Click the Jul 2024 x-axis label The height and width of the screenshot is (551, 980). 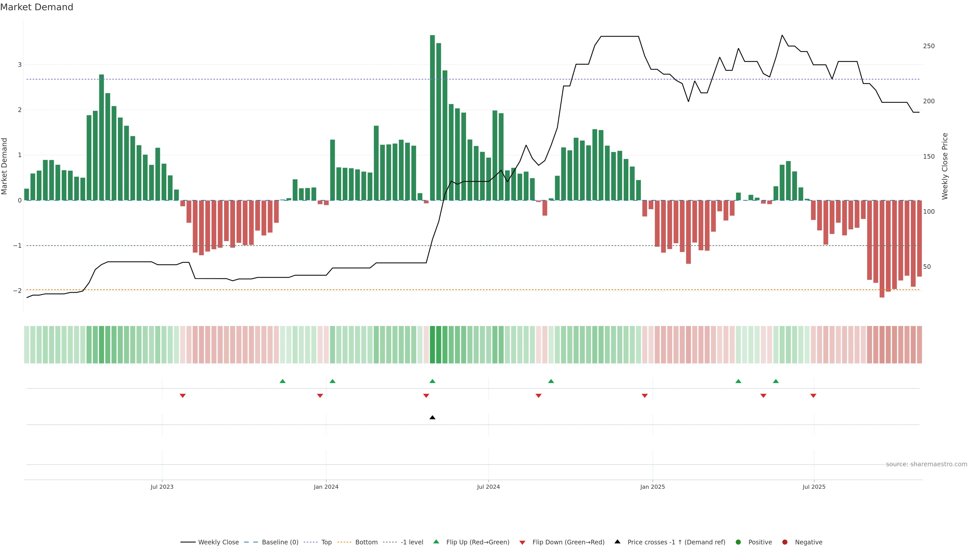tap(488, 487)
